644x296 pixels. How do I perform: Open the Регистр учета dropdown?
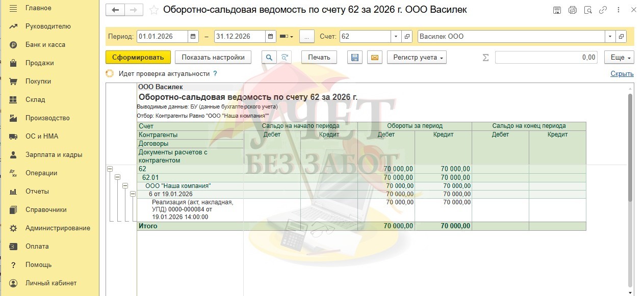pyautogui.click(x=417, y=58)
